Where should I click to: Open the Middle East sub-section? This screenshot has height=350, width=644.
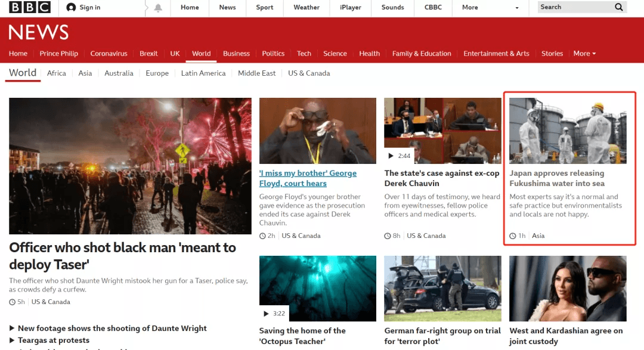point(256,73)
